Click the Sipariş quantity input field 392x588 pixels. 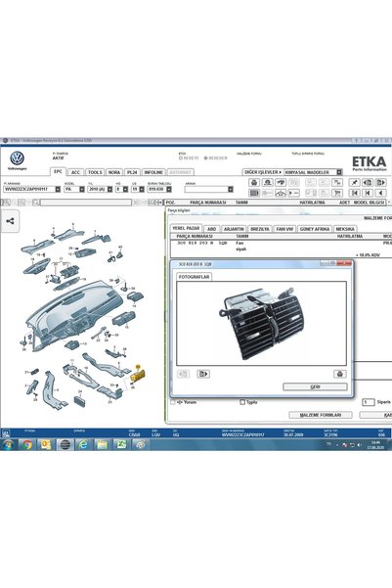(368, 402)
